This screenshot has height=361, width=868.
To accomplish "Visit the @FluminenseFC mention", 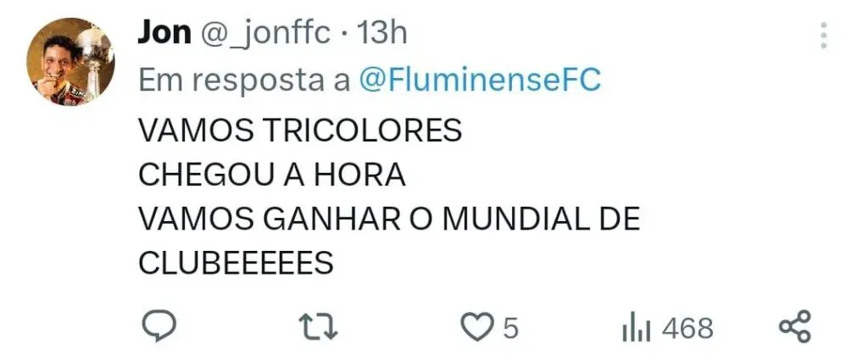I will point(480,81).
